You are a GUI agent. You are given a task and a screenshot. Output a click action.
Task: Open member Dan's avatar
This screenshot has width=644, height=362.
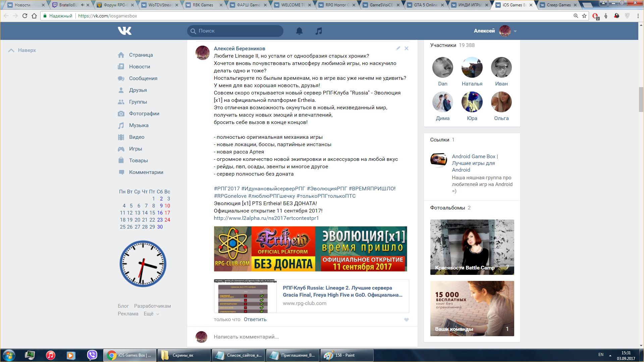[442, 67]
